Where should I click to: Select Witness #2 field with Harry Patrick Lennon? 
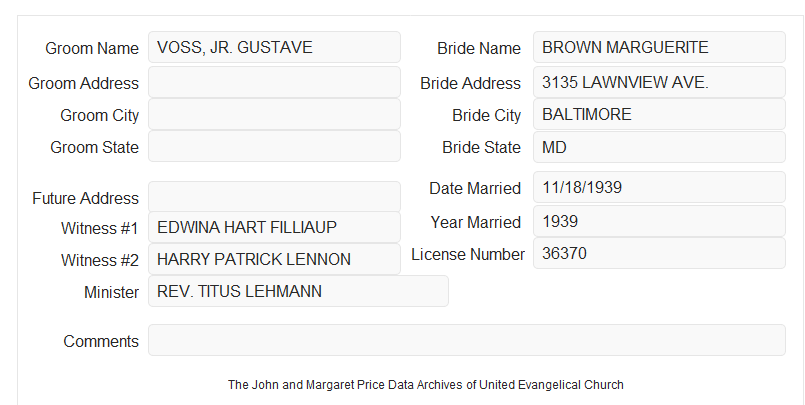(x=274, y=259)
